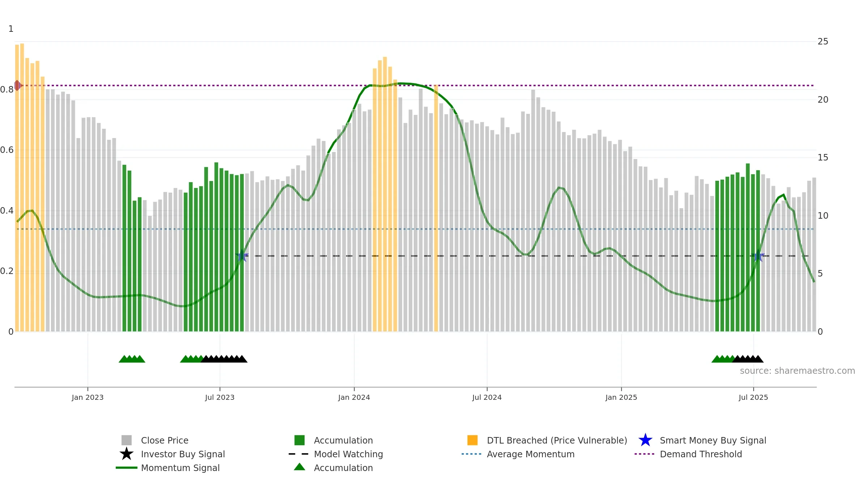868x488 pixels.
Task: Click the Close Price legend label
Action: [x=165, y=440]
